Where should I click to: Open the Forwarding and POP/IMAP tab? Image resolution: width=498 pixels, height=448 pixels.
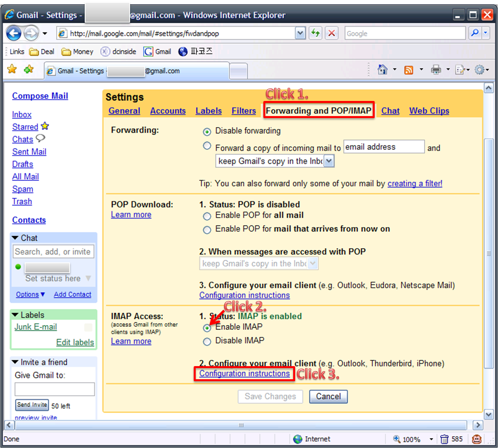click(x=319, y=111)
